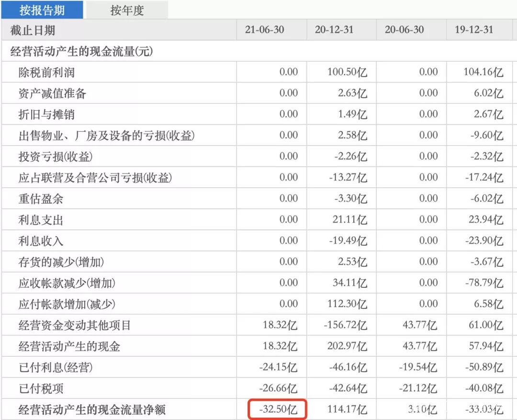The image size is (517, 420).
Task: Select the 重估盈余 row label
Action: tap(41, 199)
